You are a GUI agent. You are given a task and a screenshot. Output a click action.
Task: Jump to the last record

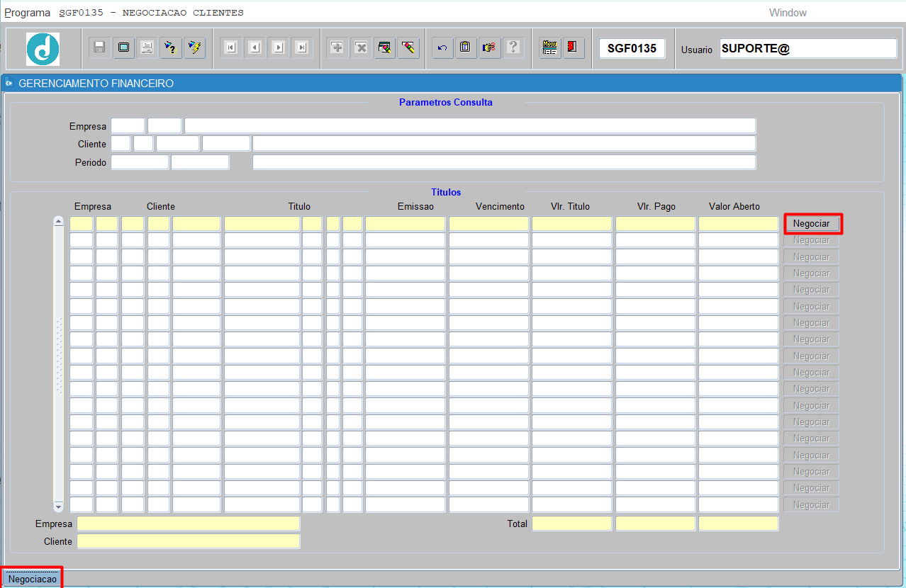(x=303, y=47)
